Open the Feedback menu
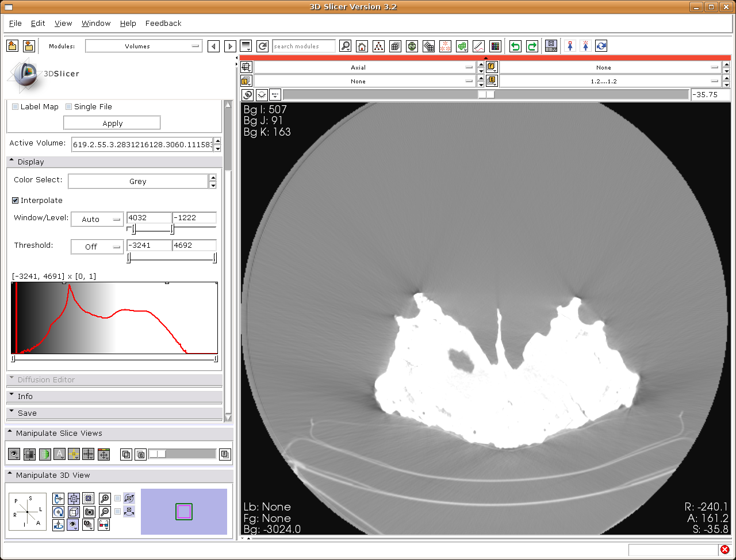The image size is (736, 560). [x=163, y=23]
